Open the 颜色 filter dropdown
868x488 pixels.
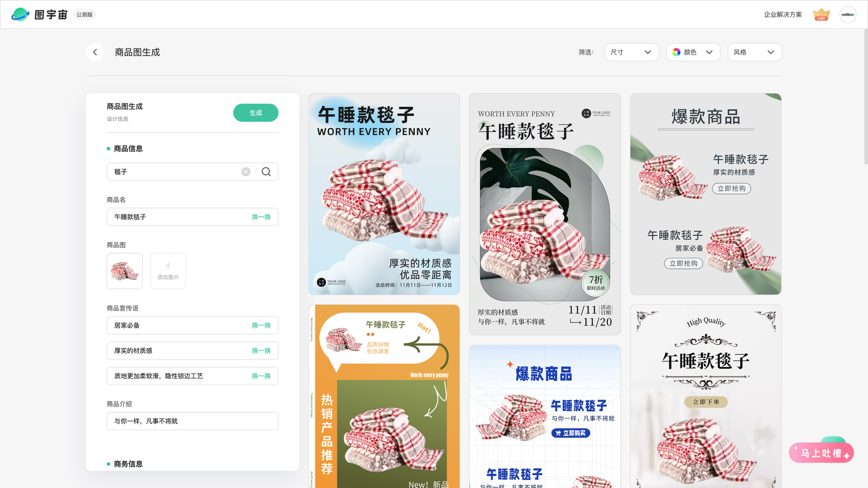pyautogui.click(x=693, y=52)
